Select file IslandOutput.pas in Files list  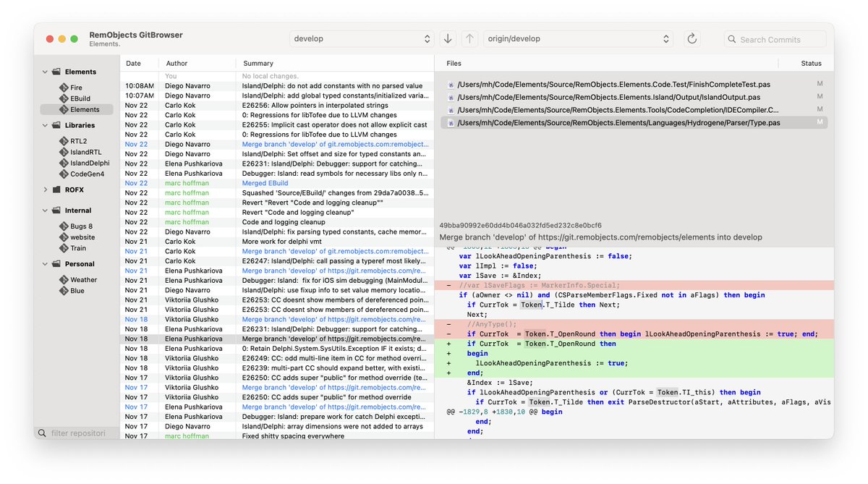634,97
